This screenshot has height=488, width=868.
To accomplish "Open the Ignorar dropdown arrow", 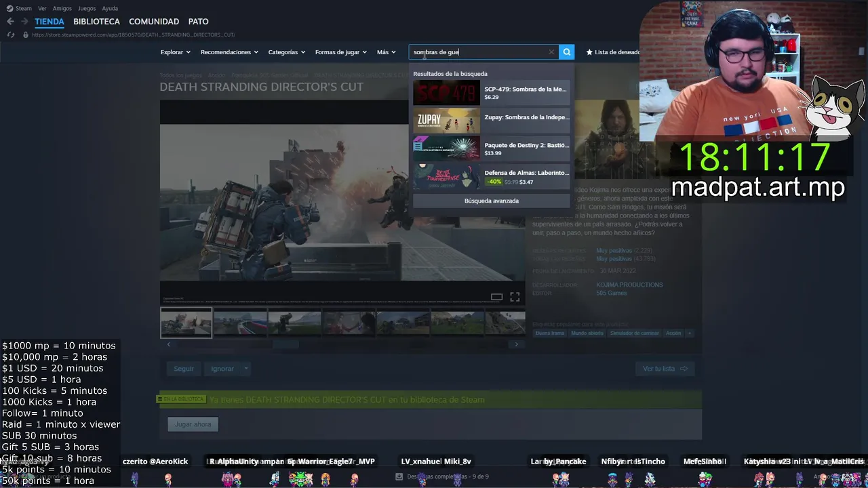I will [x=246, y=369].
